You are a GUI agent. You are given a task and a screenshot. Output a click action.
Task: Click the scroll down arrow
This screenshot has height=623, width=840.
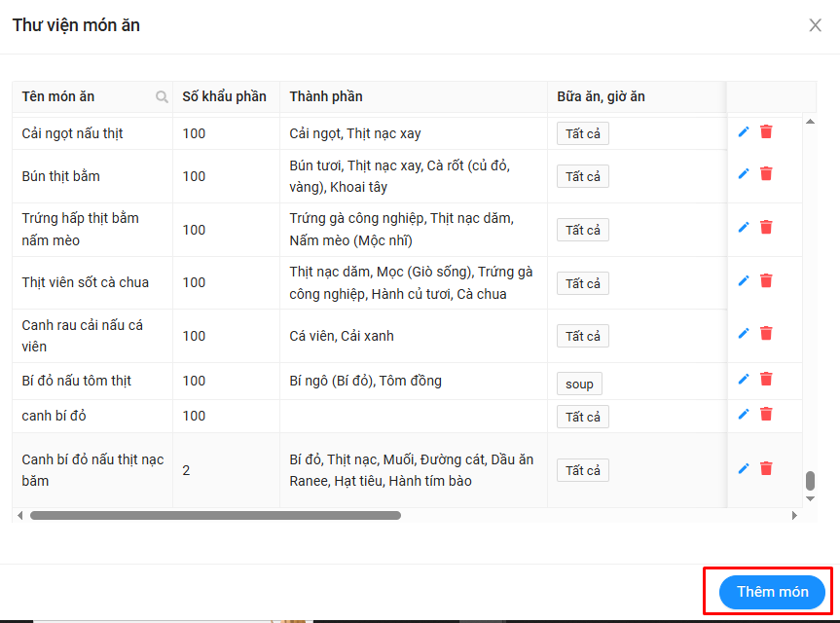tap(810, 498)
